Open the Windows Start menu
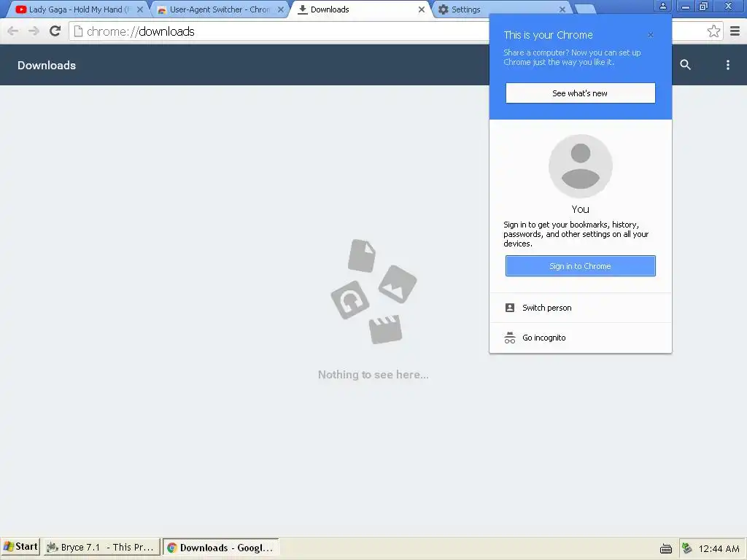 [x=20, y=547]
